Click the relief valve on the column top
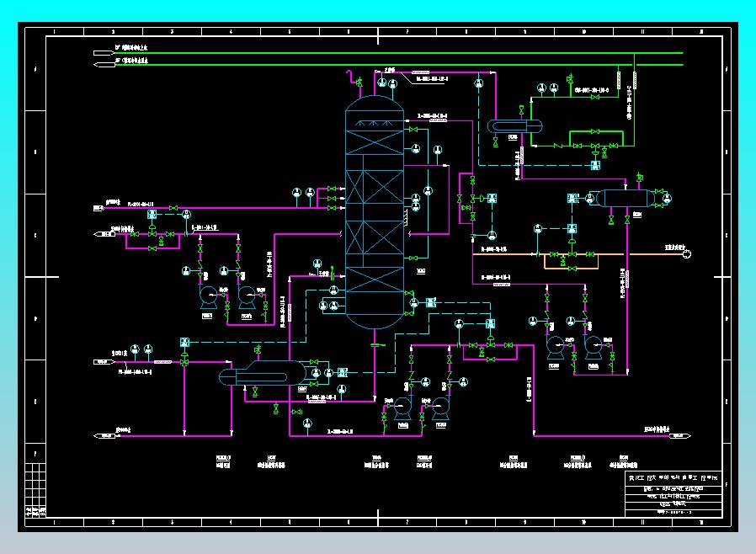756x554 pixels. [359, 82]
